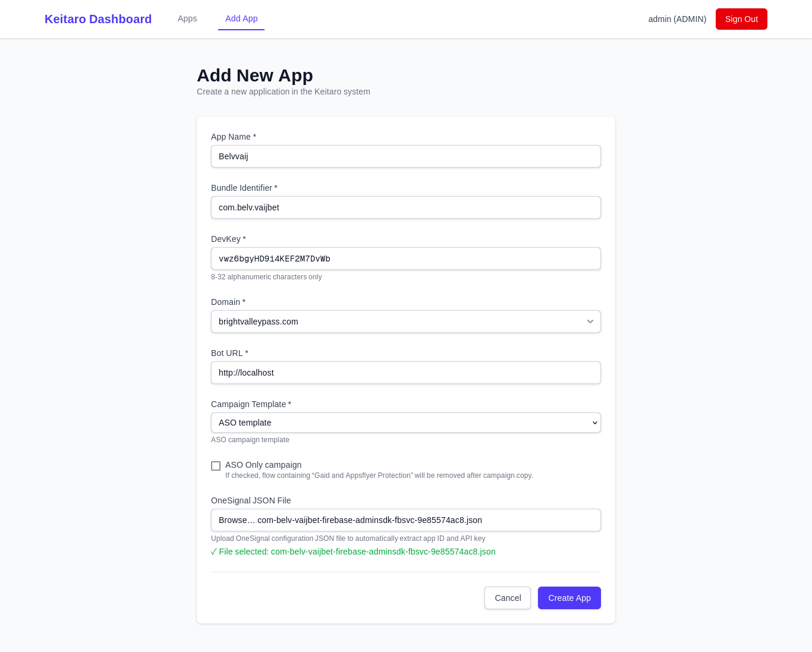The height and width of the screenshot is (652, 812).
Task: Click the Campaign Template dropdown arrow
Action: 594,423
